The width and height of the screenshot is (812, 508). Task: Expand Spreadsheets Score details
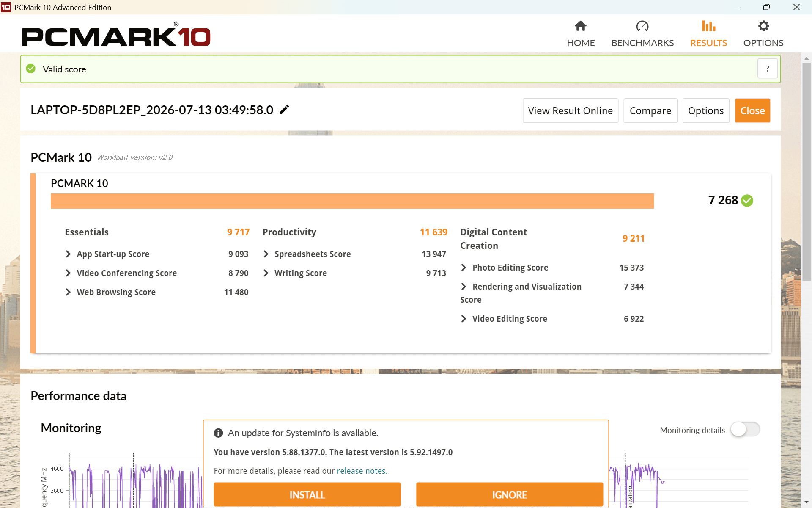pyautogui.click(x=266, y=254)
